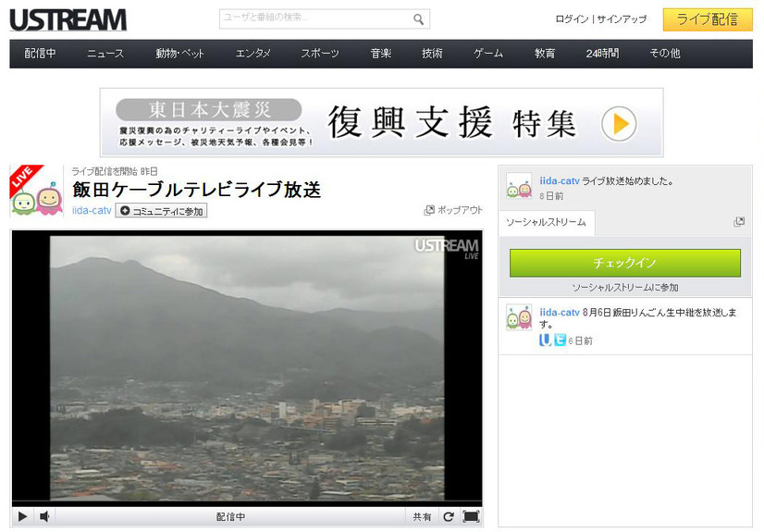Screen dimensions: 764x532
Task: Click iida-catv avatar beside 8月6日 post
Action: (519, 317)
